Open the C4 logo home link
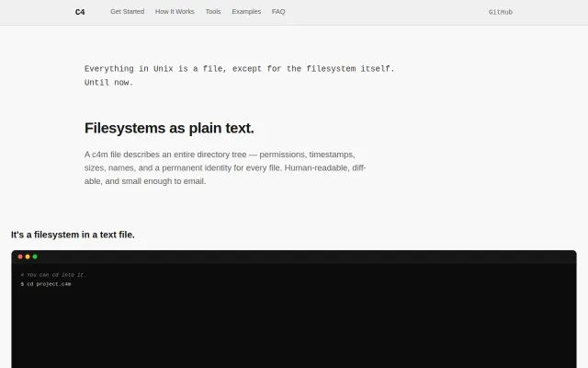588x368 pixels. pos(80,12)
